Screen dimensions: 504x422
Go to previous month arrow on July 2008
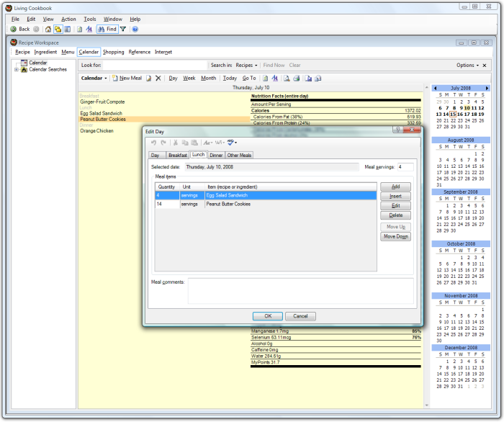pos(435,88)
